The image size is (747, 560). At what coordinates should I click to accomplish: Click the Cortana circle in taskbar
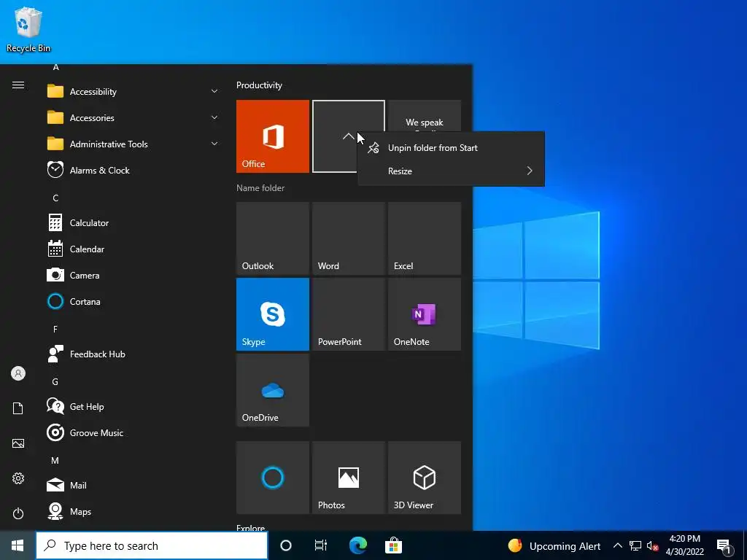tap(286, 545)
